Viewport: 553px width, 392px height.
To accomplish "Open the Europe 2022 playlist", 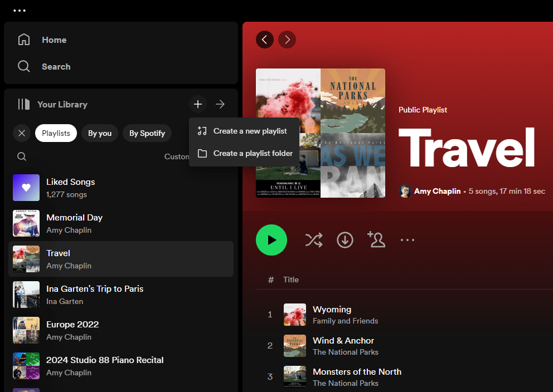I will click(x=121, y=330).
